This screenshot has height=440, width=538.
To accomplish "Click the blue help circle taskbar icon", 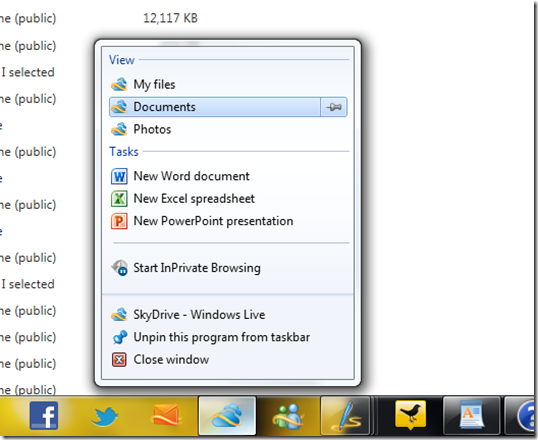I will [525, 416].
